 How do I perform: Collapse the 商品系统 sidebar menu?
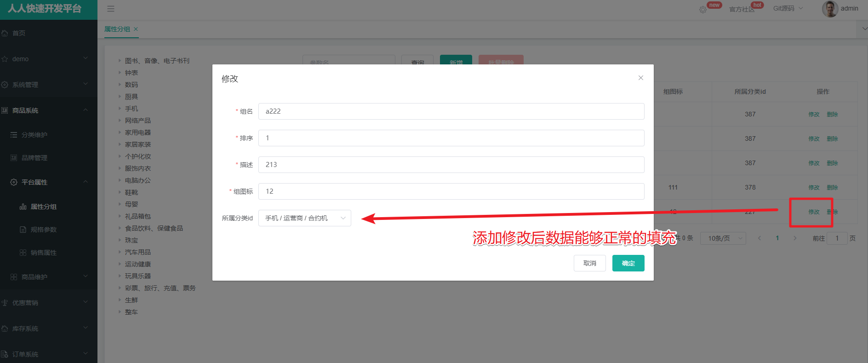click(x=86, y=110)
